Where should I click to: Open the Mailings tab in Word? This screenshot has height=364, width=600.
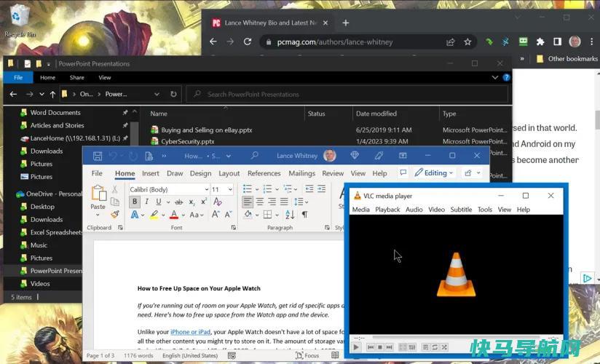coord(302,173)
